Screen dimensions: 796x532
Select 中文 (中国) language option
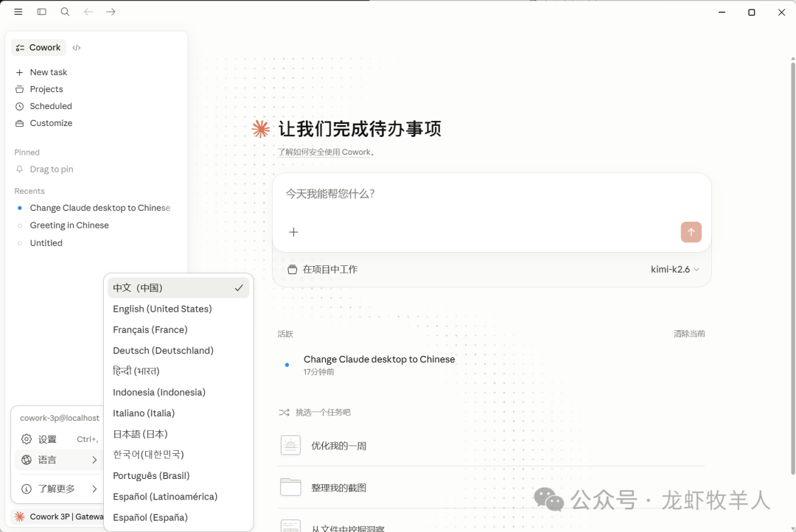pyautogui.click(x=178, y=288)
